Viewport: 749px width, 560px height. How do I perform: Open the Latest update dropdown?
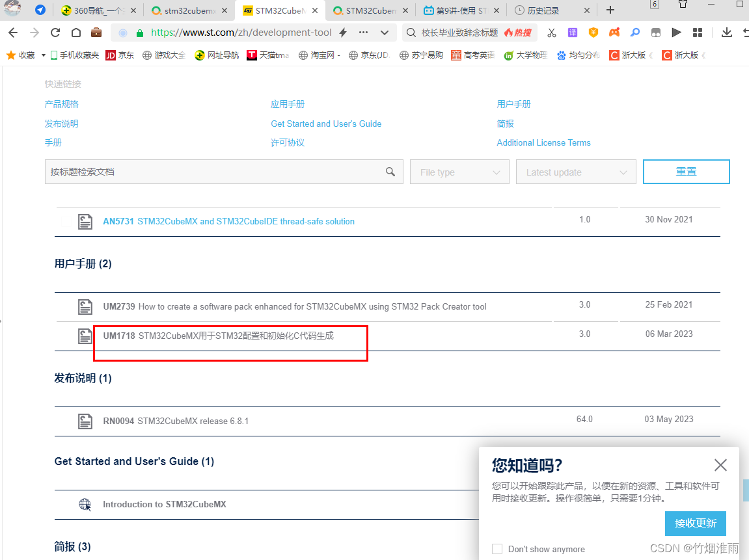576,172
